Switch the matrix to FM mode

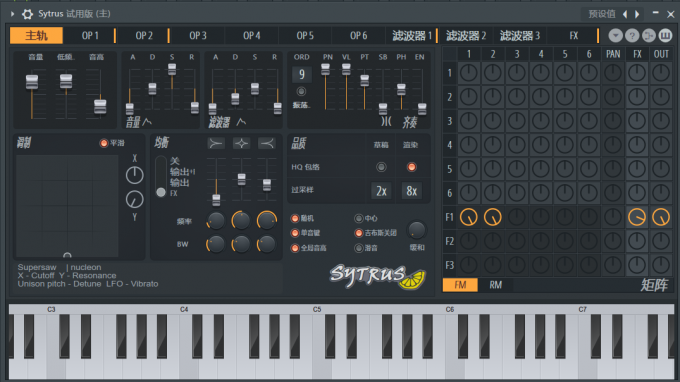(x=460, y=285)
